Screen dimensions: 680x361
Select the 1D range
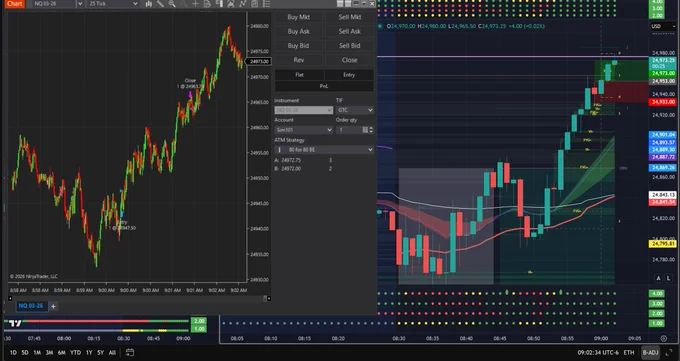pyautogui.click(x=13, y=353)
